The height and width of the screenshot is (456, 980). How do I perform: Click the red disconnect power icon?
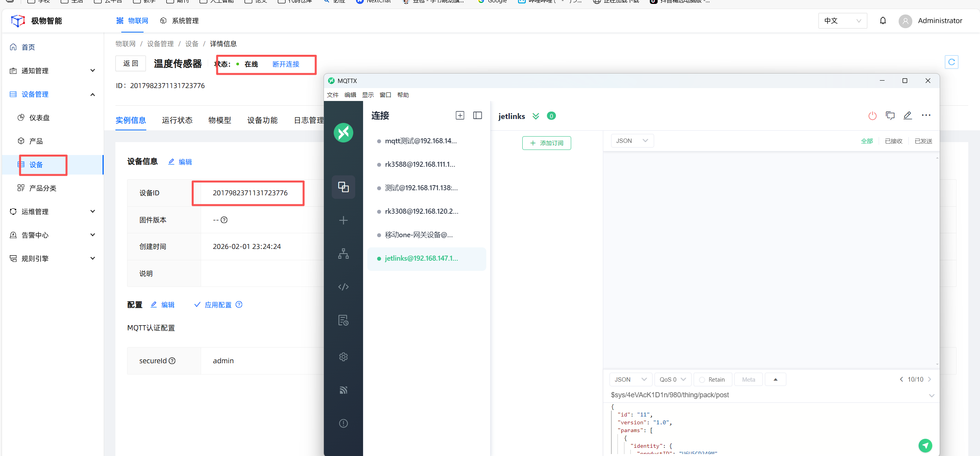click(872, 116)
